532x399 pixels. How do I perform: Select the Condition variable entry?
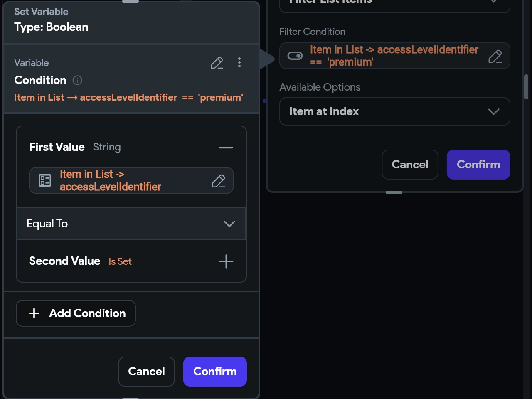tap(40, 80)
